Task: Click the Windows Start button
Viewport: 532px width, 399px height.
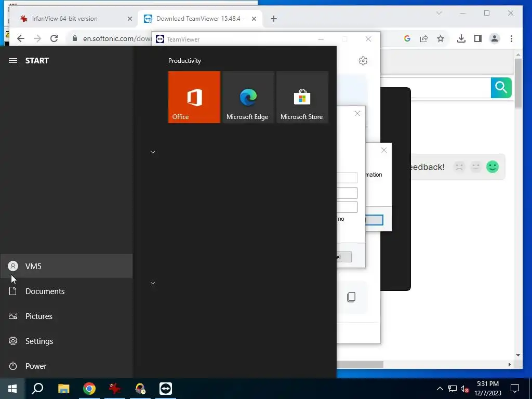Action: tap(12, 389)
